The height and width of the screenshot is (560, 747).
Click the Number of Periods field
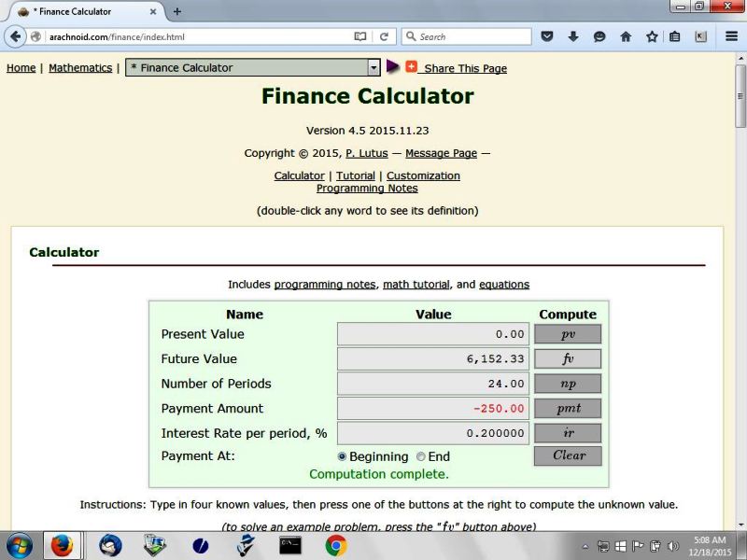[x=433, y=384]
